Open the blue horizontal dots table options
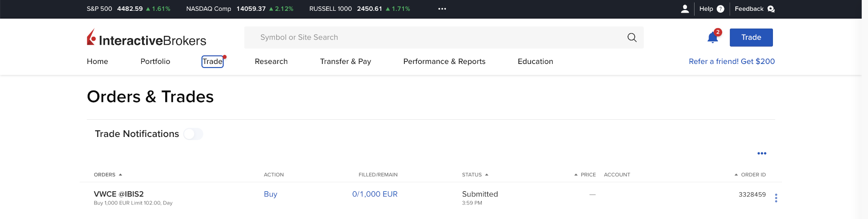The height and width of the screenshot is (219, 868). pyautogui.click(x=762, y=153)
